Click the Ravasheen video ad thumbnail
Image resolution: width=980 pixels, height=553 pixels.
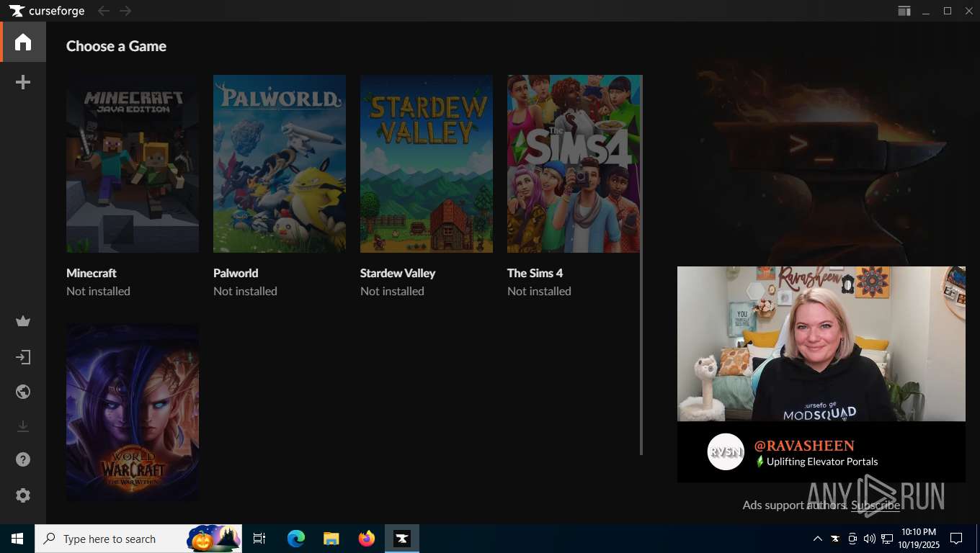[x=821, y=343]
